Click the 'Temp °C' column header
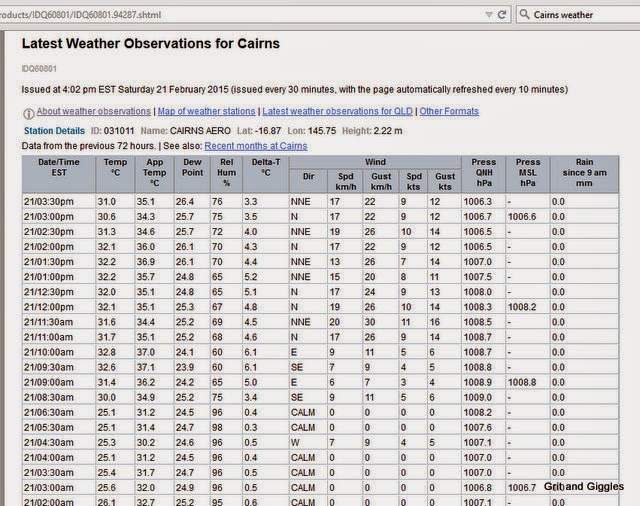This screenshot has height=506, width=640. coord(115,174)
